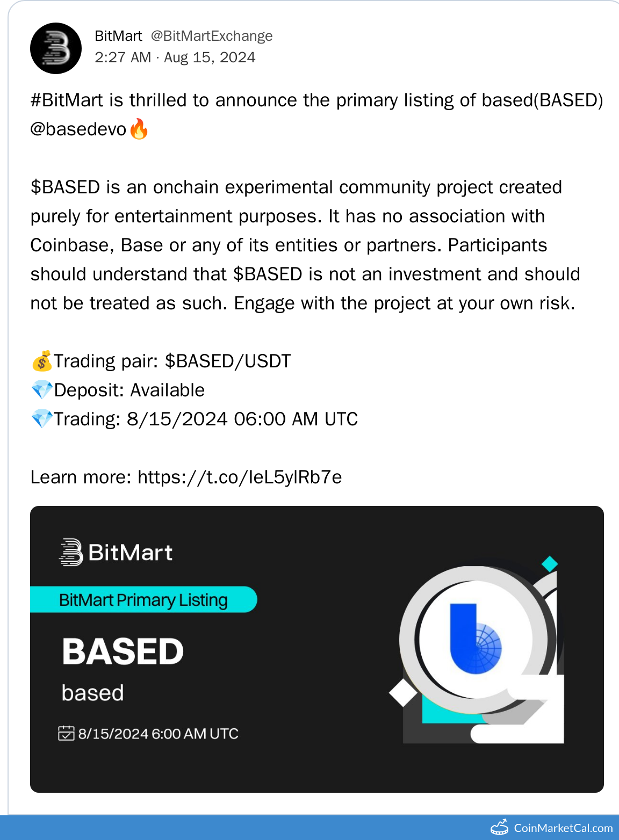Click the diamond emoji beside Trading
The width and height of the screenshot is (619, 840).
click(x=42, y=419)
